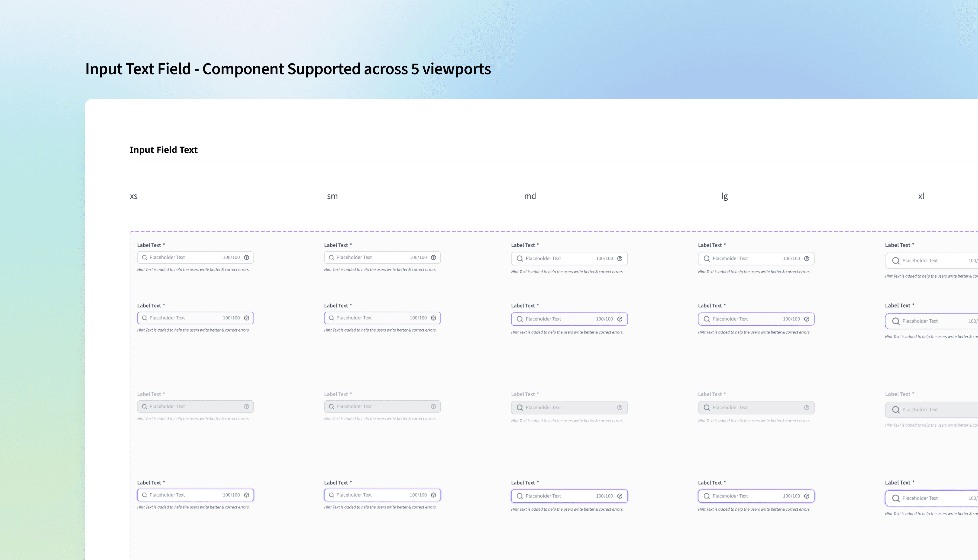
Task: Focus the Placeholder Text input in sm top row
Action: point(382,258)
